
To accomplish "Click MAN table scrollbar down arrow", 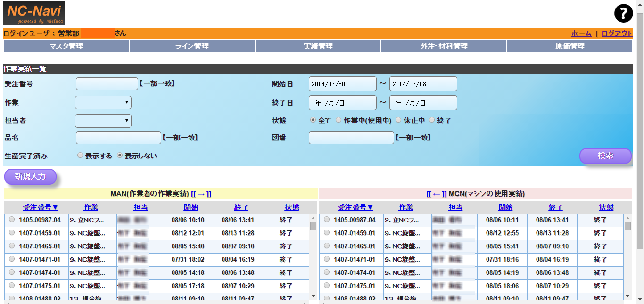I will [313, 296].
